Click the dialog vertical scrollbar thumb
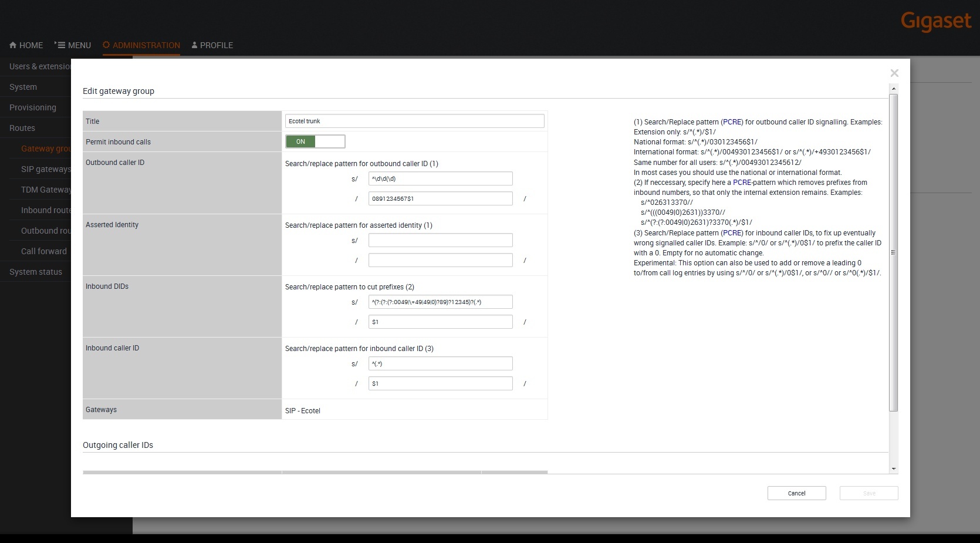 click(x=894, y=252)
